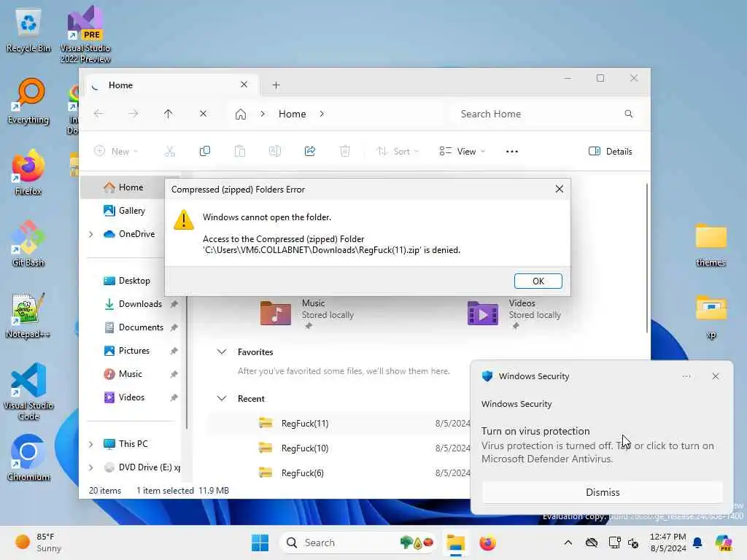Open the xp folder on desktop
Image resolution: width=747 pixels, height=560 pixels.
click(711, 316)
